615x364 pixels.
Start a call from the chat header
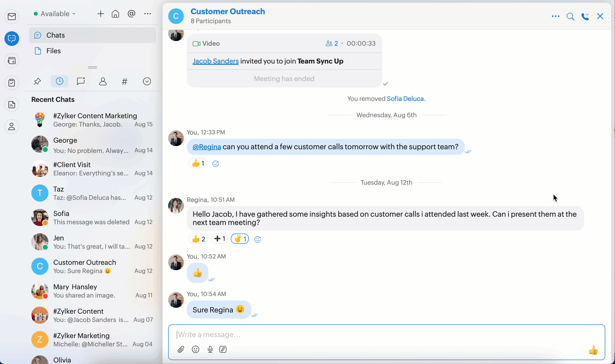(x=585, y=16)
